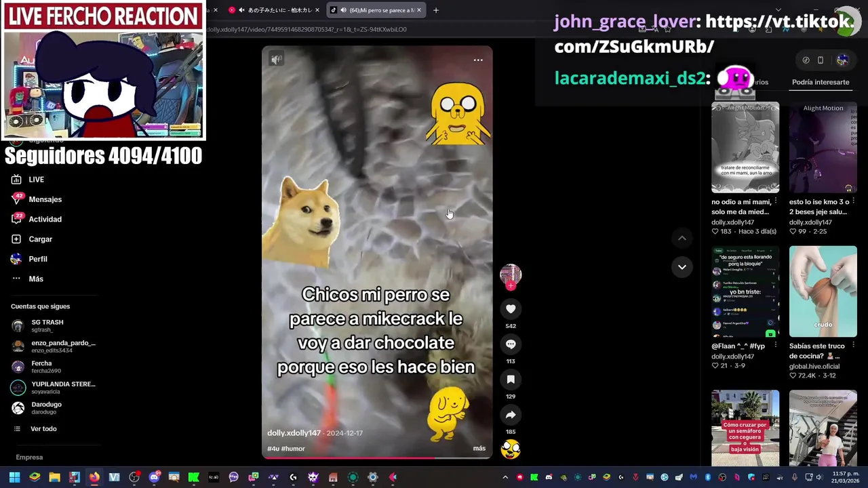The image size is (868, 488).
Task: Open options for '@Flaan ^_^ #fyp' card
Action: coord(776,346)
